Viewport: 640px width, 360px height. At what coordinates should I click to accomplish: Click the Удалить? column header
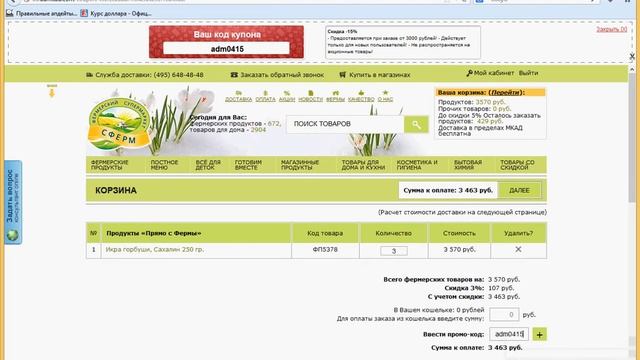pyautogui.click(x=518, y=233)
